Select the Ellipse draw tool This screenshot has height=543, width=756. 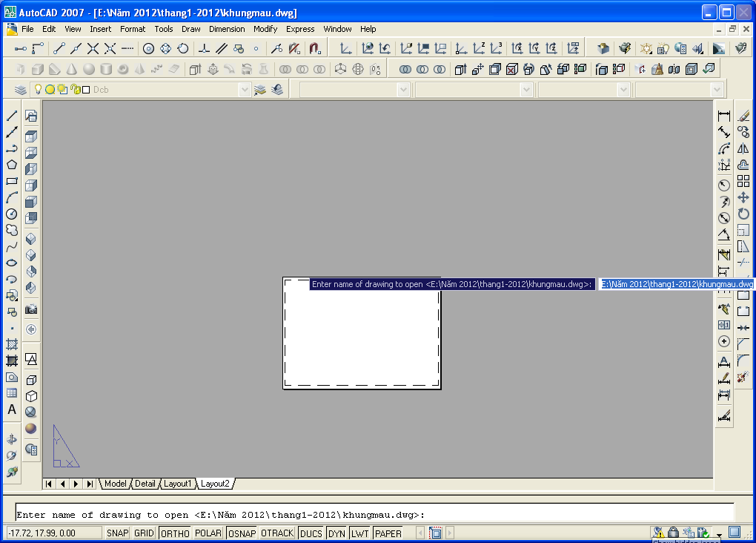(12, 263)
